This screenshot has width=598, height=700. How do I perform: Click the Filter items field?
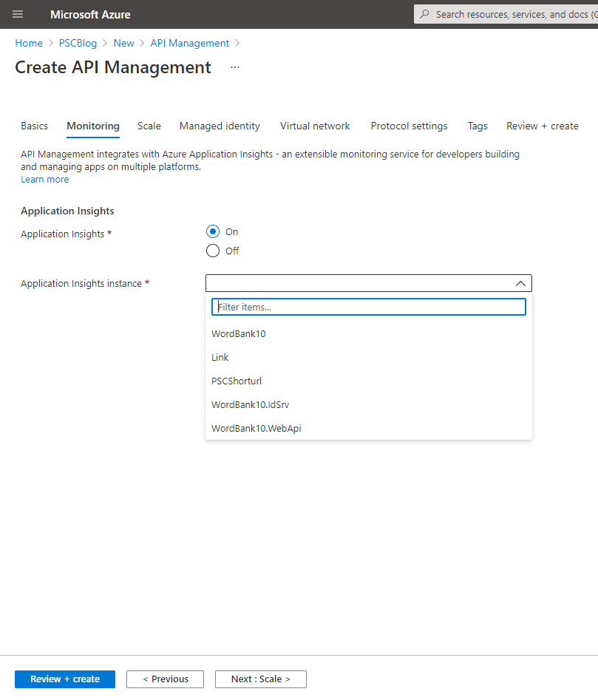click(369, 307)
